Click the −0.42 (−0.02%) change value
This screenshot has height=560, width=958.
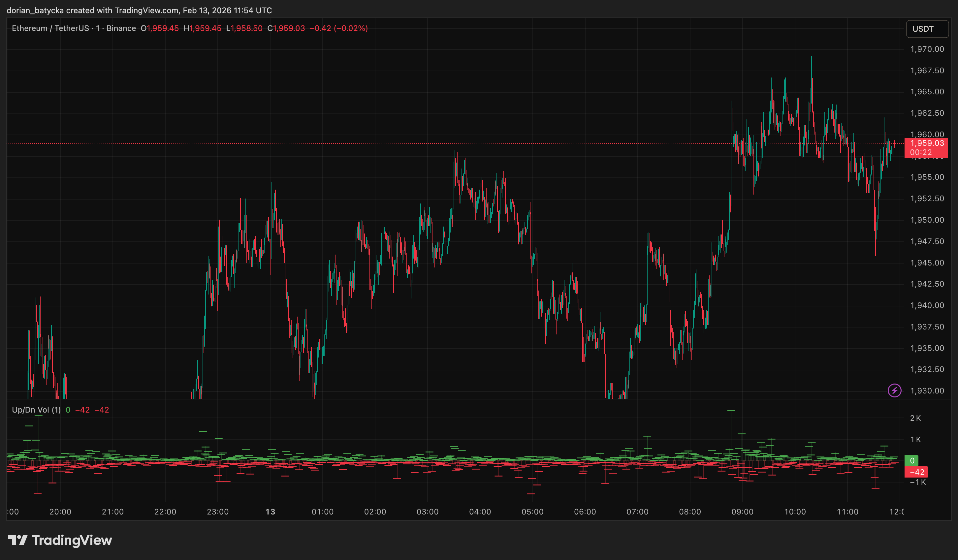[338, 28]
